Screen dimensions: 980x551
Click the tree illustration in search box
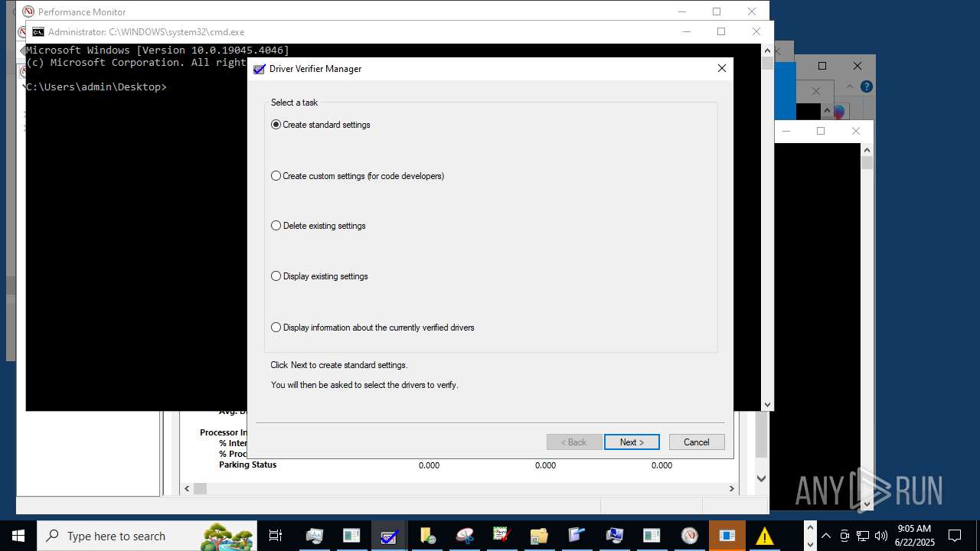pos(227,536)
